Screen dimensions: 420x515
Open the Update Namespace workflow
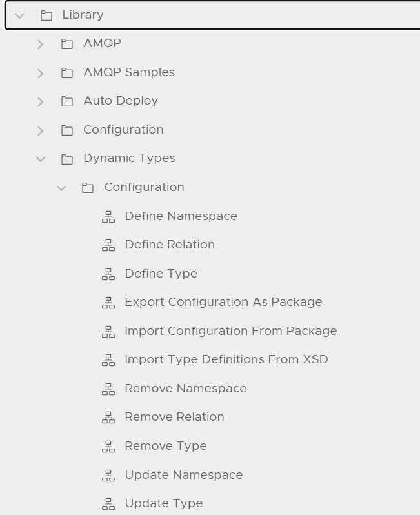click(x=183, y=475)
